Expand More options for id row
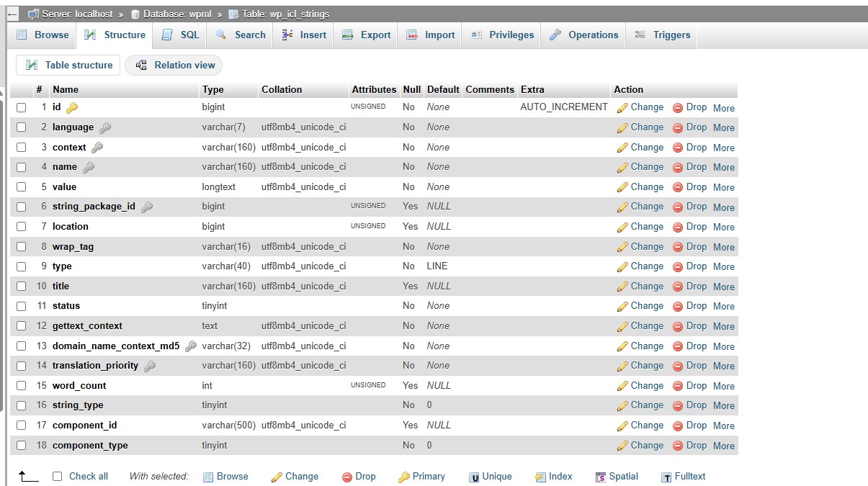868x486 pixels. [x=723, y=108]
